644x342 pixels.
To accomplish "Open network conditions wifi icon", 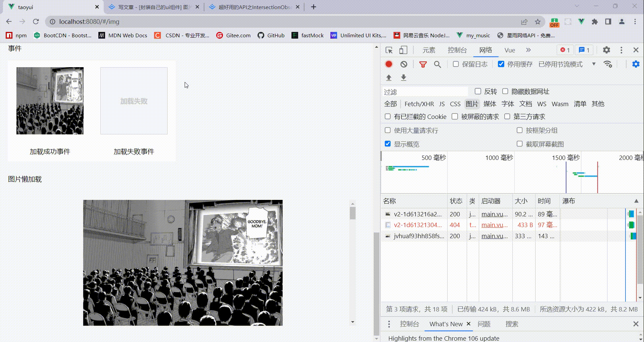I will (x=608, y=64).
